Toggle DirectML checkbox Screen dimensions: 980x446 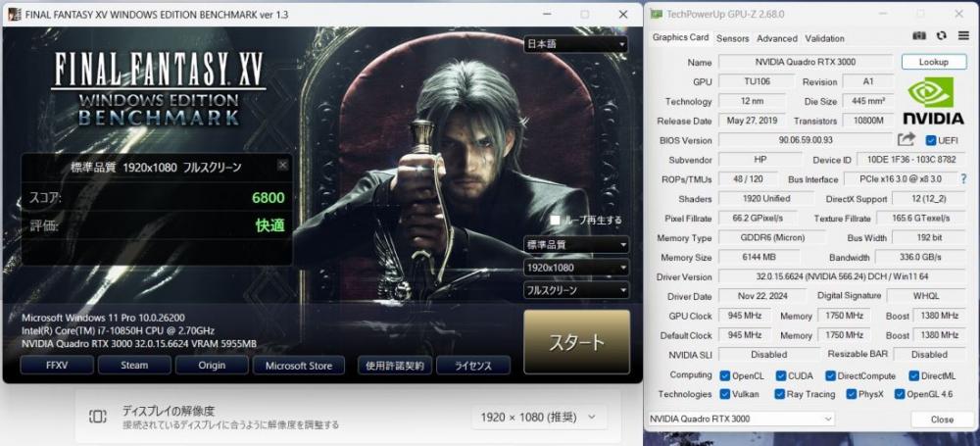click(x=915, y=376)
